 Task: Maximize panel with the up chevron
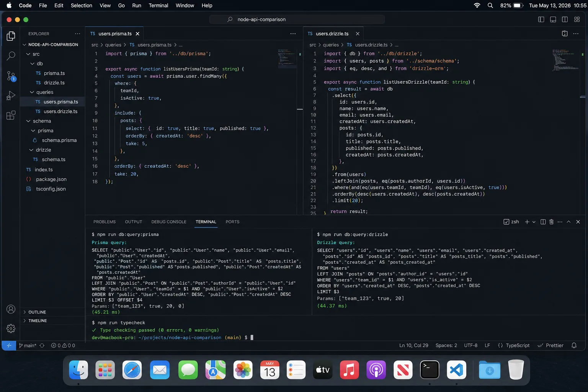[x=568, y=222]
